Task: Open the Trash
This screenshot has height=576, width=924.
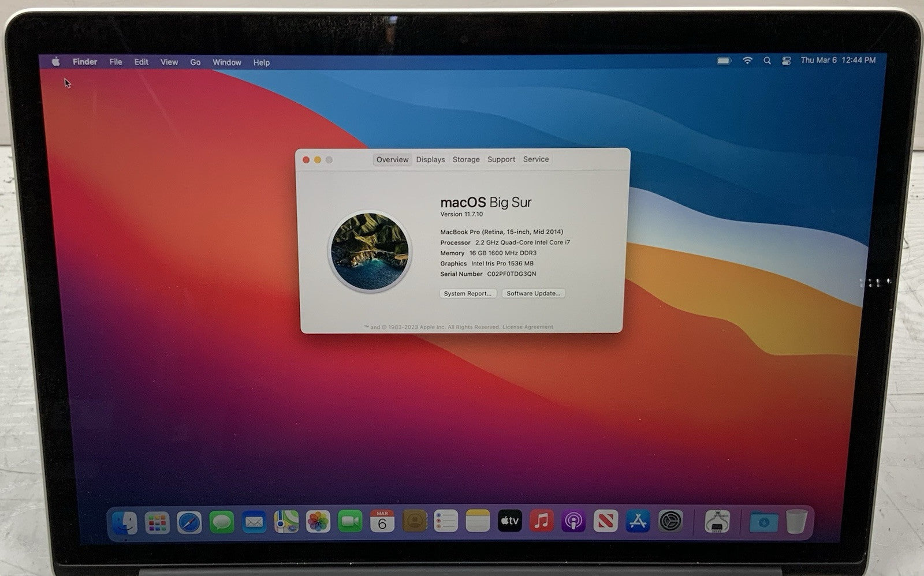Action: (x=796, y=522)
